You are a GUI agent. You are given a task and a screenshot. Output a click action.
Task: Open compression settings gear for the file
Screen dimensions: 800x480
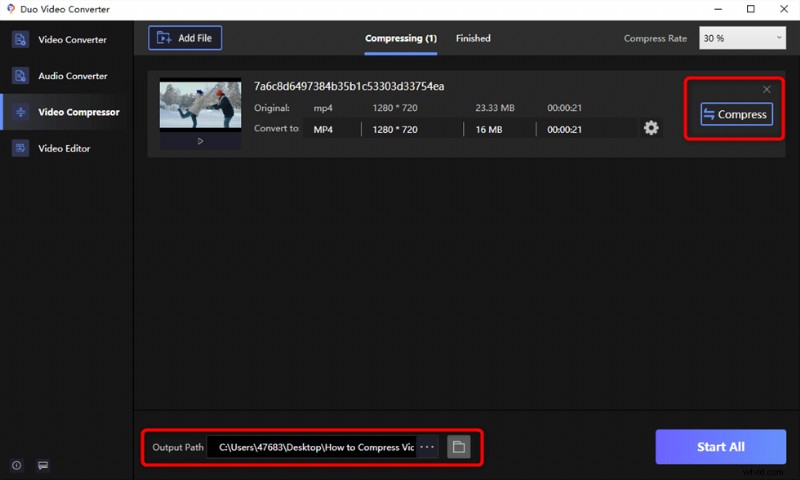pyautogui.click(x=651, y=128)
